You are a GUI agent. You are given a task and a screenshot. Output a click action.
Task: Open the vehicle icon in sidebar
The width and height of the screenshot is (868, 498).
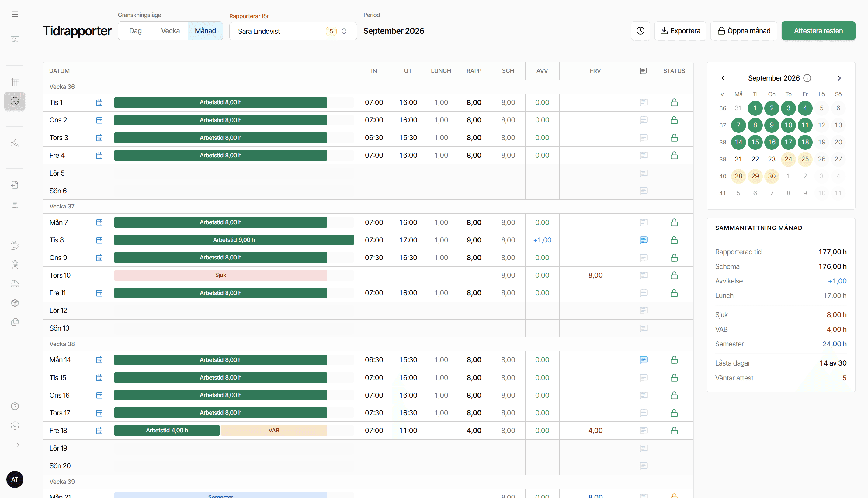pos(15,284)
